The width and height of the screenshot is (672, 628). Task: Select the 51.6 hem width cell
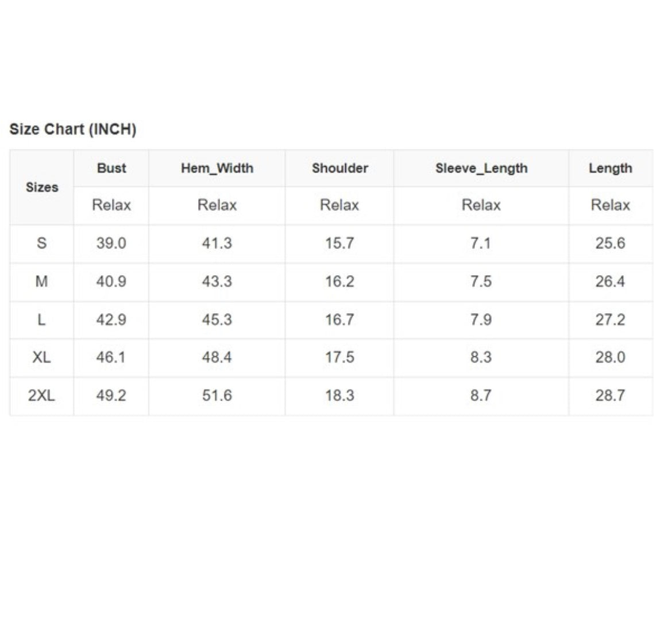point(217,395)
